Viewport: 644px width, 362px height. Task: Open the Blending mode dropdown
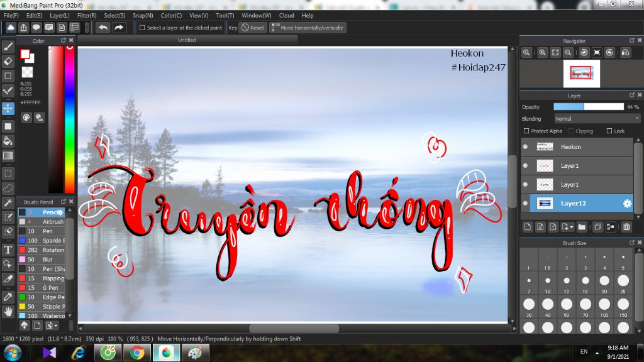click(597, 119)
